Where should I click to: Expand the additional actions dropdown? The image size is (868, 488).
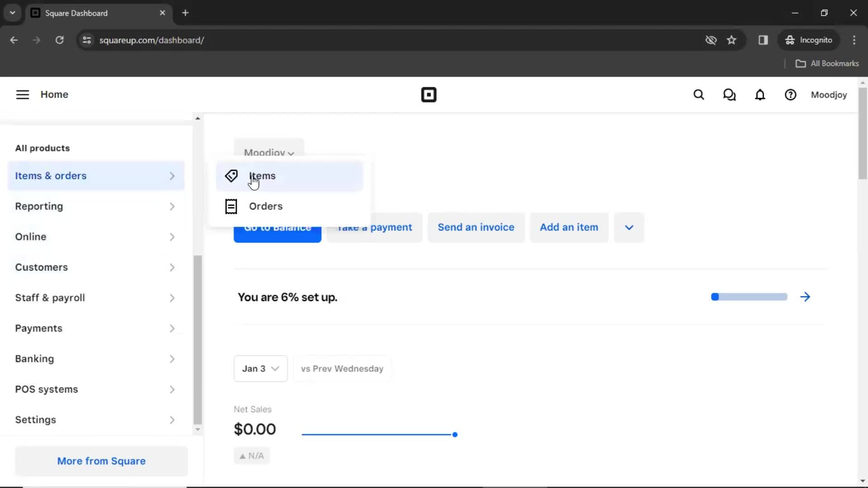click(629, 227)
